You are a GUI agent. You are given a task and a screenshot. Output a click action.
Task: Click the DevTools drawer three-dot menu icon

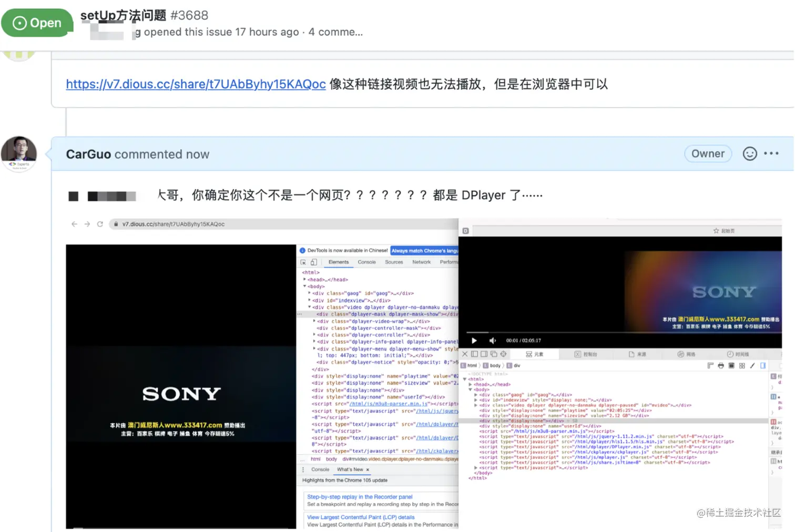point(303,469)
